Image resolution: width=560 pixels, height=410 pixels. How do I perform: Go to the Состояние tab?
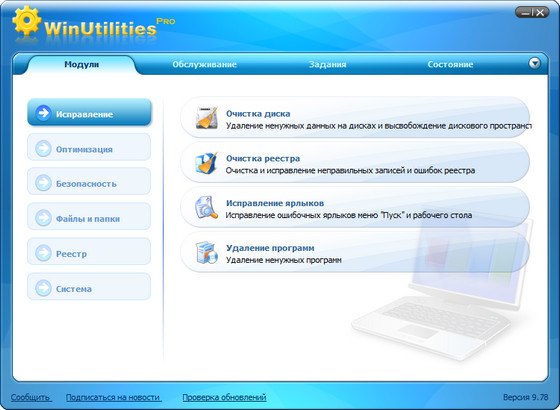pyautogui.click(x=450, y=65)
